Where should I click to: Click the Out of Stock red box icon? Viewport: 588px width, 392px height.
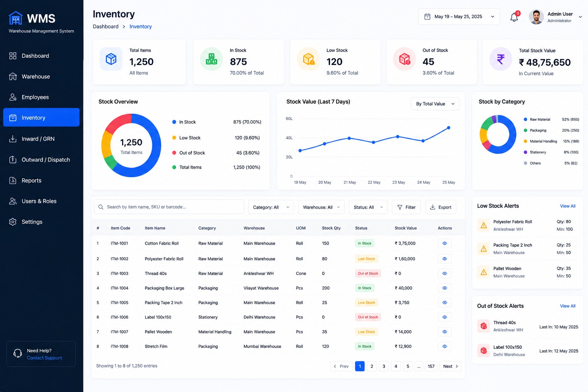tap(405, 59)
